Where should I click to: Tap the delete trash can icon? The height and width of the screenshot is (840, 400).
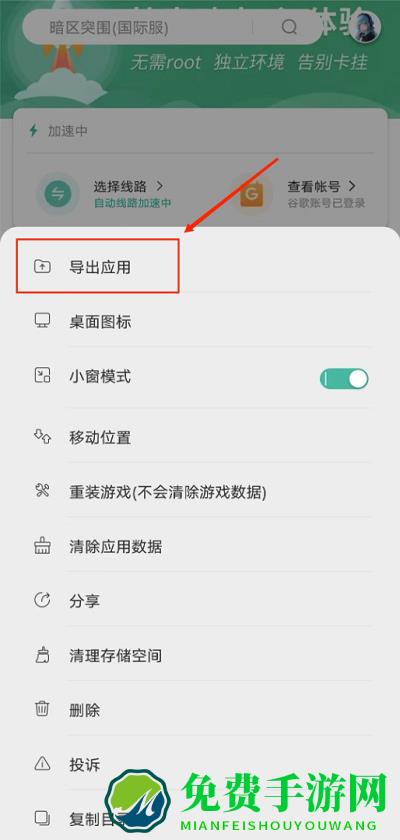pyautogui.click(x=42, y=709)
